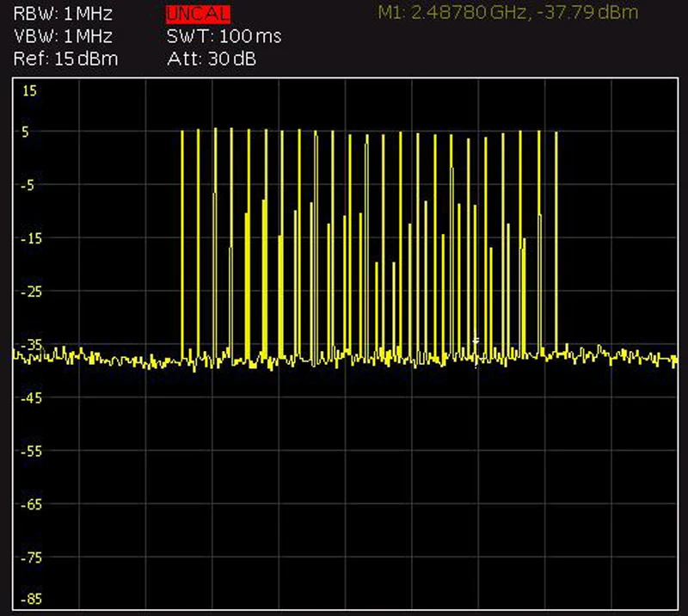Click the -65 axis label
688x616 pixels.
(31, 504)
